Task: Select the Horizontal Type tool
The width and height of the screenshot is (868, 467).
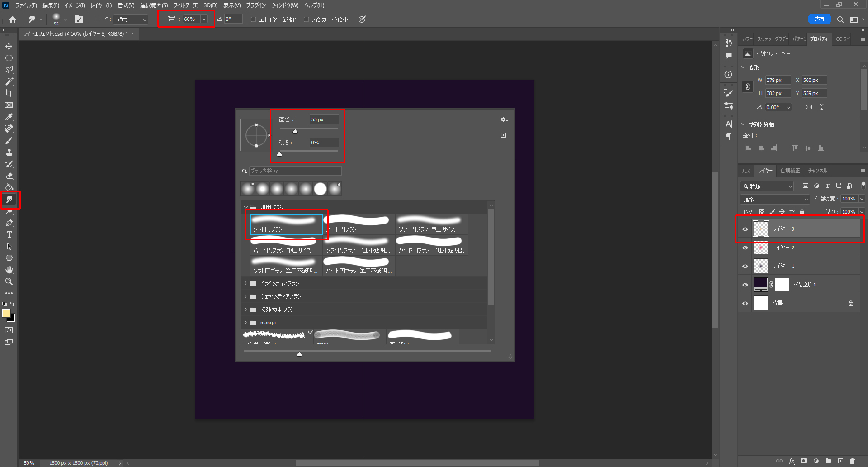Action: pos(9,234)
